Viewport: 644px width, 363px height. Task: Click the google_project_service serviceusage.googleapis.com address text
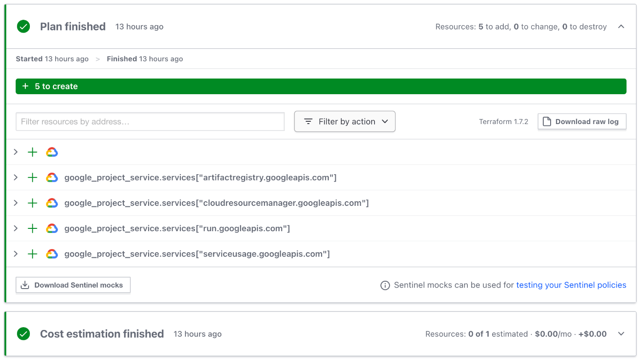[x=197, y=254]
